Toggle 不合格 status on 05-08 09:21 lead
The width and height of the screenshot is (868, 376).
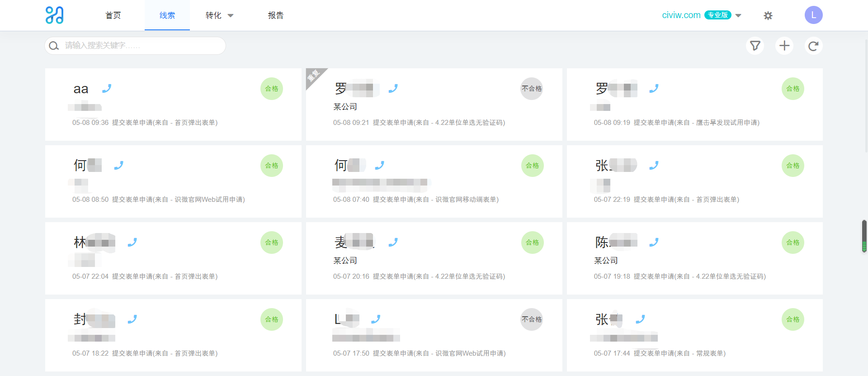(x=532, y=89)
